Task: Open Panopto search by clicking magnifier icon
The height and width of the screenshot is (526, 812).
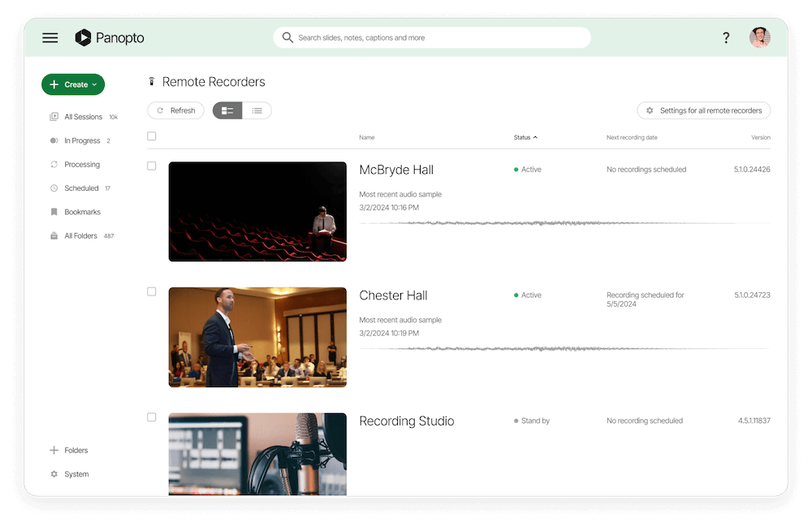Action: pos(287,37)
